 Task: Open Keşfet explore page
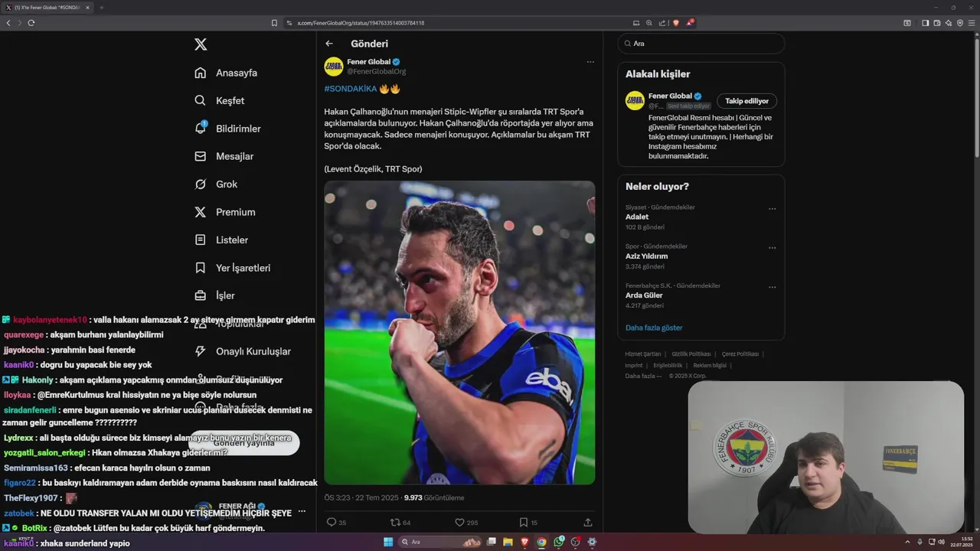coord(220,100)
